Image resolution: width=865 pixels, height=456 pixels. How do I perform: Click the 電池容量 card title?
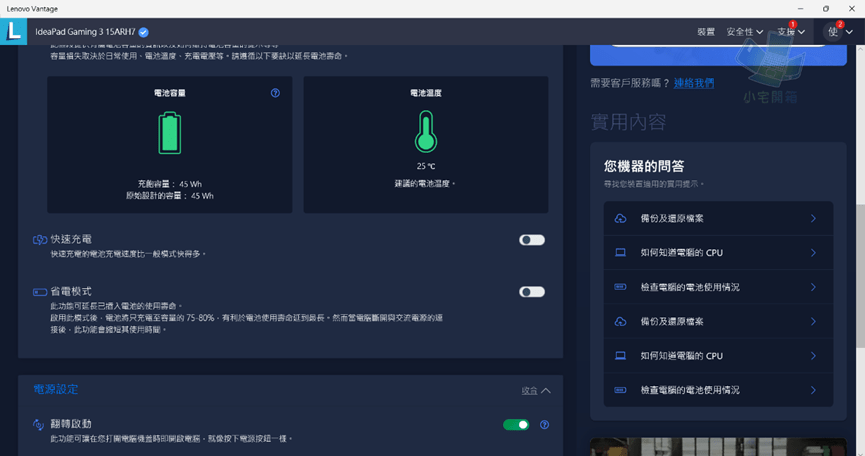point(170,93)
